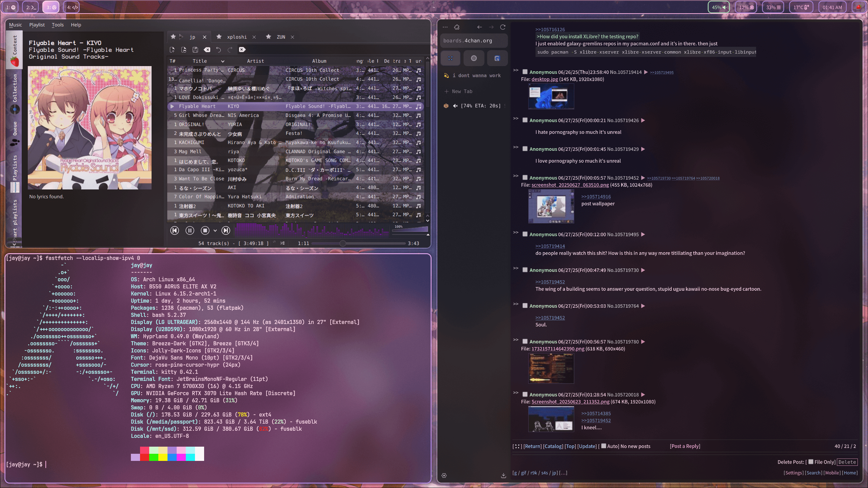Open the Collection side panel tab
The width and height of the screenshot is (868, 488).
tap(15, 93)
